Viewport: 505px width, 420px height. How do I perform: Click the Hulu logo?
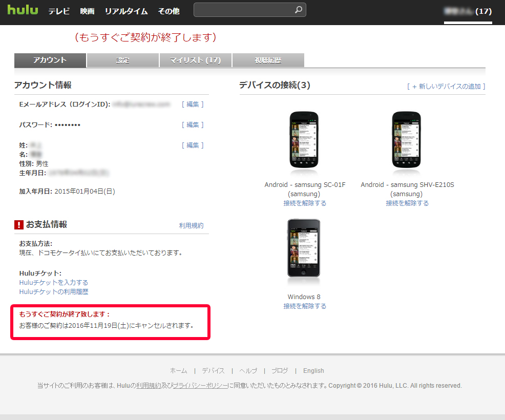tap(23, 10)
